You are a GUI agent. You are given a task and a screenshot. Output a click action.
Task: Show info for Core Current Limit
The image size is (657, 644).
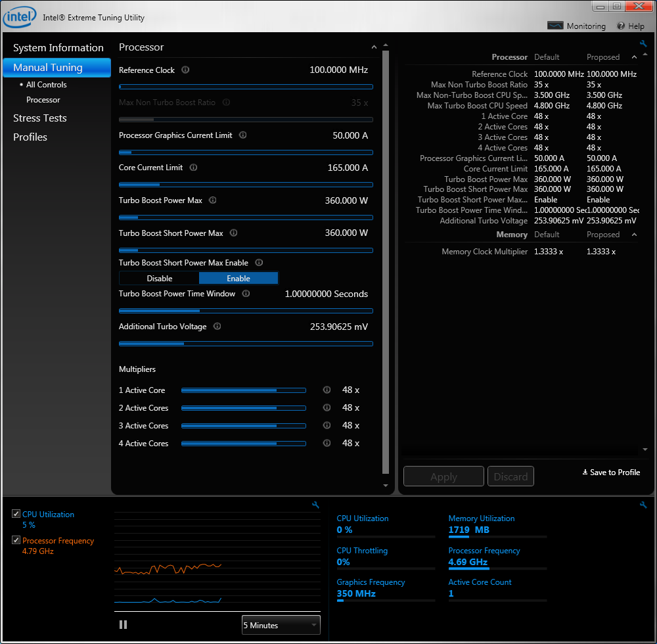(193, 168)
